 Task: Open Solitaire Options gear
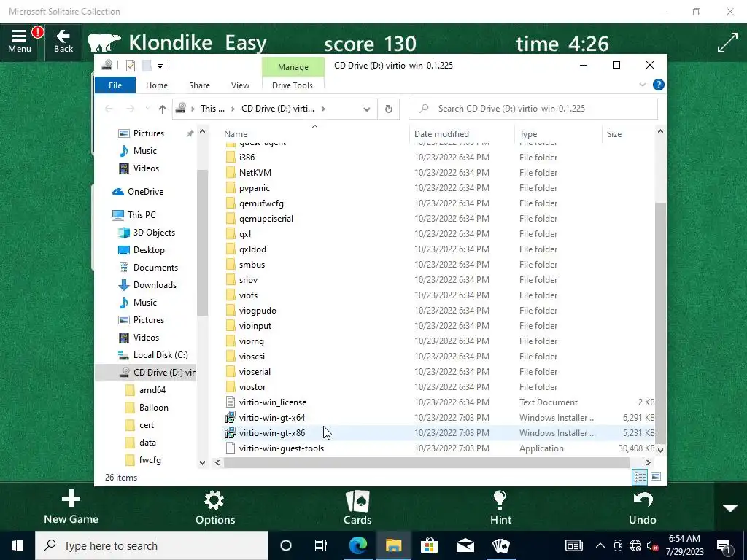(x=215, y=507)
